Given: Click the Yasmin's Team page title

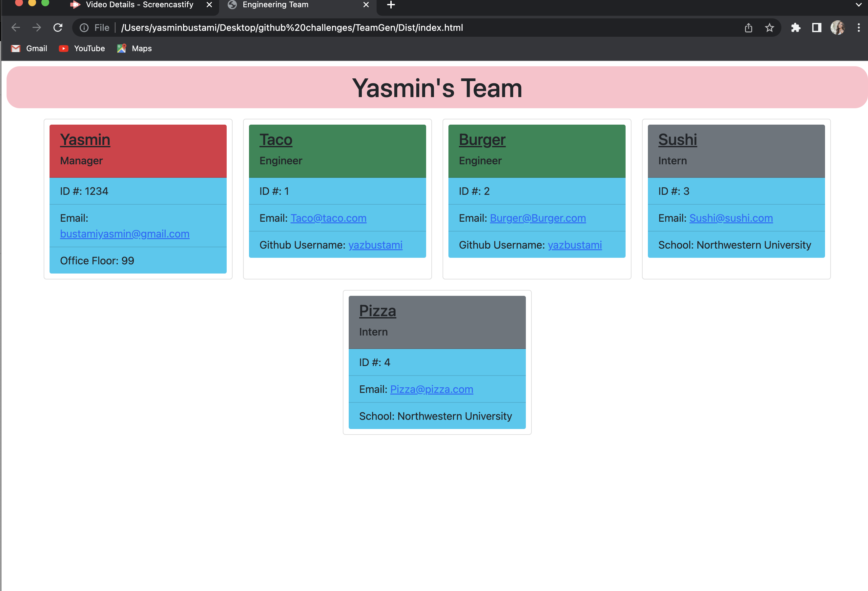Looking at the screenshot, I should pyautogui.click(x=437, y=88).
